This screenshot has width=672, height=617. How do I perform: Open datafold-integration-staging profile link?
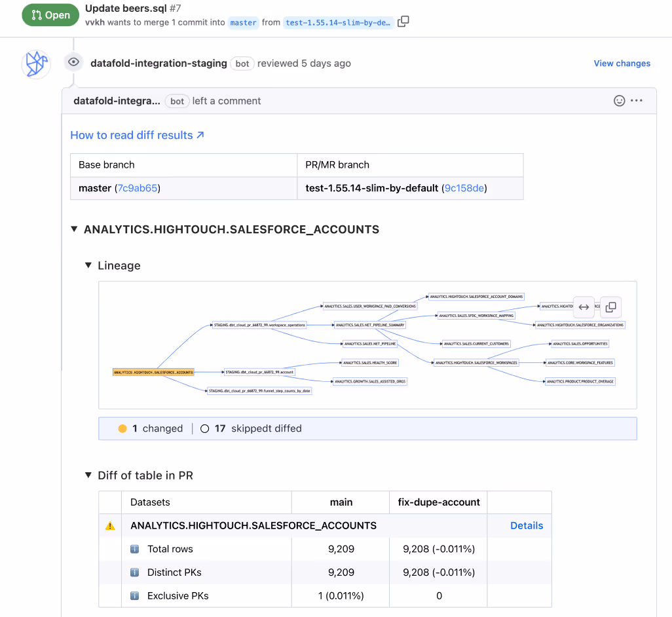coord(159,64)
